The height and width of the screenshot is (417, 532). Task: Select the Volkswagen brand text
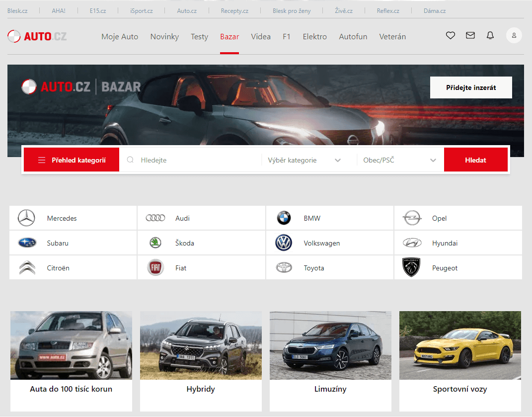tap(322, 243)
